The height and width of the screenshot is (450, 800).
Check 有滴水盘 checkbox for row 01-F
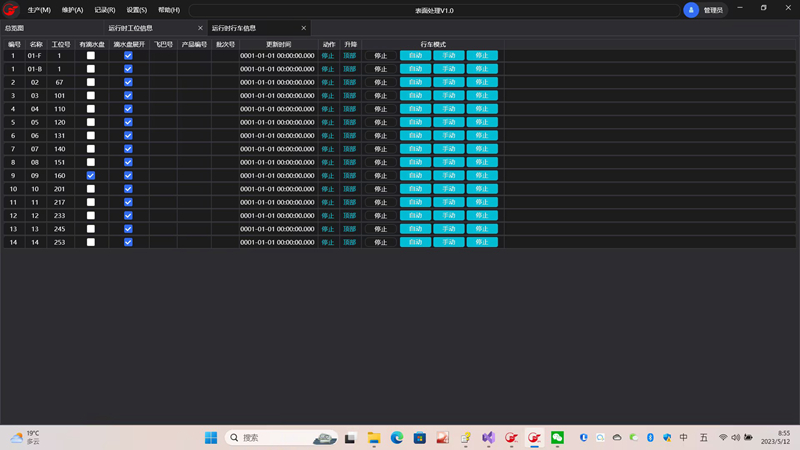(91, 56)
